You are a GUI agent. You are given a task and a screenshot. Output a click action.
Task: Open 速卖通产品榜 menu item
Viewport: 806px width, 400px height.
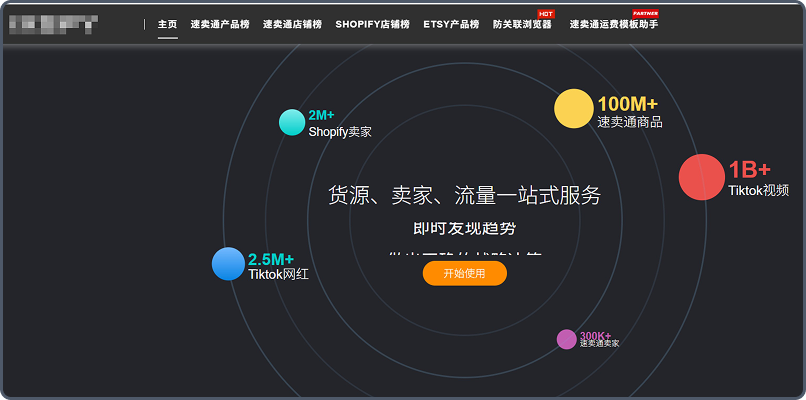click(x=220, y=24)
